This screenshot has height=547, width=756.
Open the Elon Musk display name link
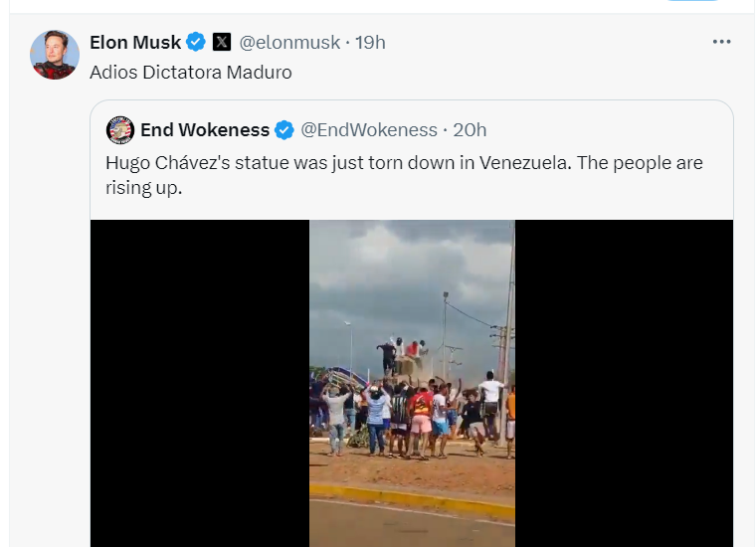click(135, 42)
